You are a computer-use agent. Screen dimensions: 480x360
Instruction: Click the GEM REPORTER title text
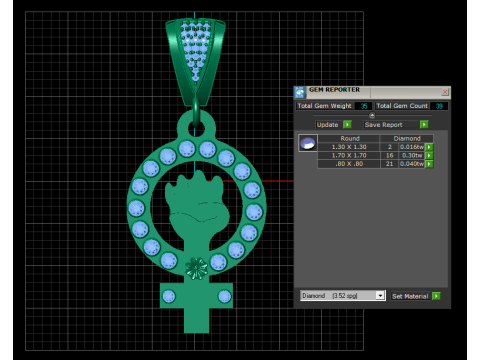point(334,90)
